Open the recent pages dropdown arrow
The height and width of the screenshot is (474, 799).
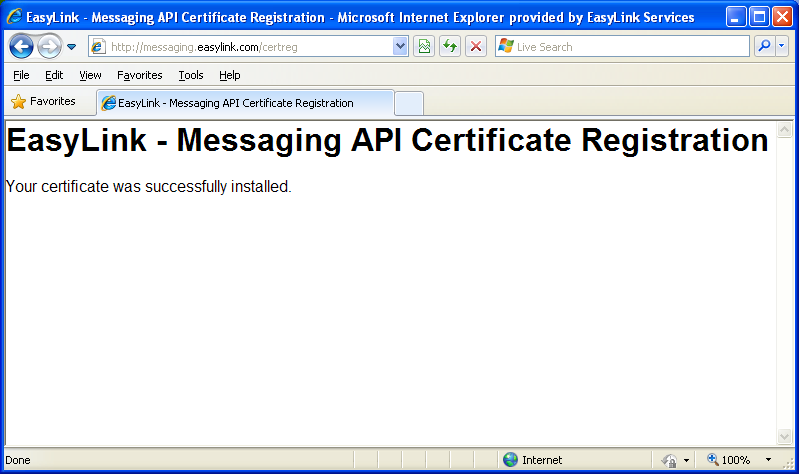[x=71, y=47]
